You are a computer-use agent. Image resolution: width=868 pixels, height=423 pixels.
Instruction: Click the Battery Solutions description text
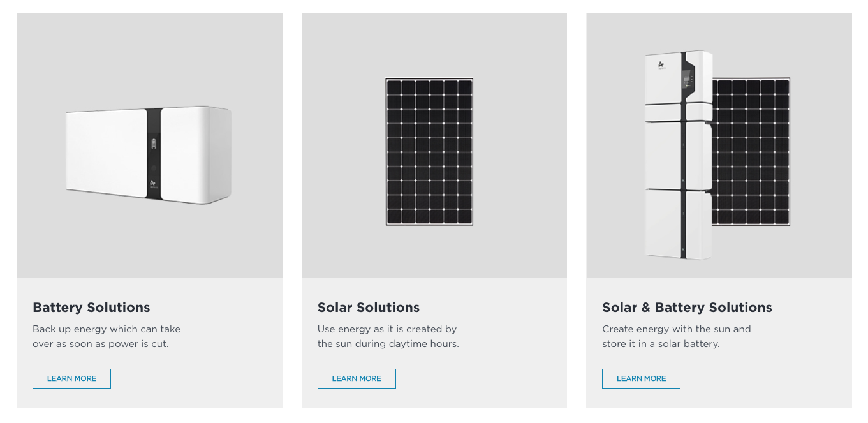click(x=106, y=336)
